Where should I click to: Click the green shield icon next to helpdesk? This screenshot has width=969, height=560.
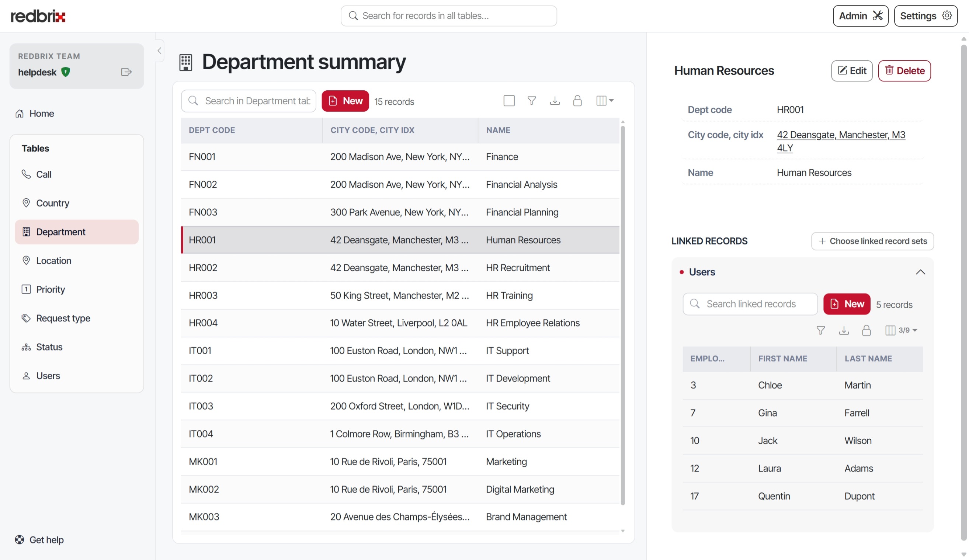pyautogui.click(x=66, y=72)
